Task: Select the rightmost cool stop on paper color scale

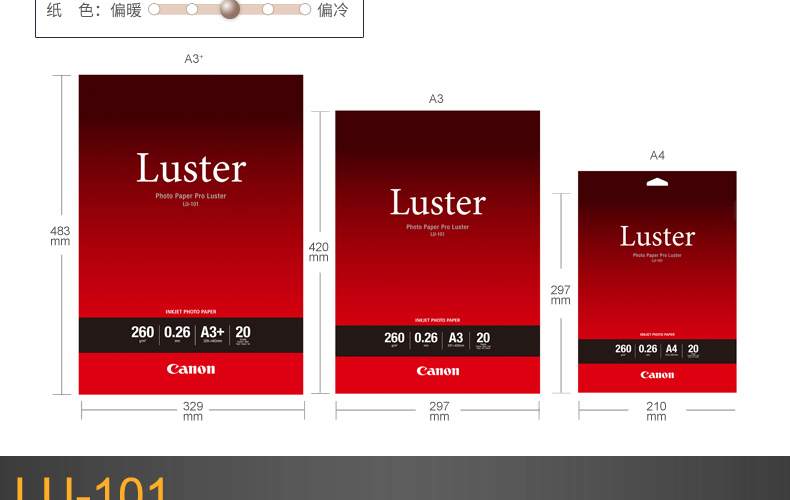Action: tap(305, 9)
